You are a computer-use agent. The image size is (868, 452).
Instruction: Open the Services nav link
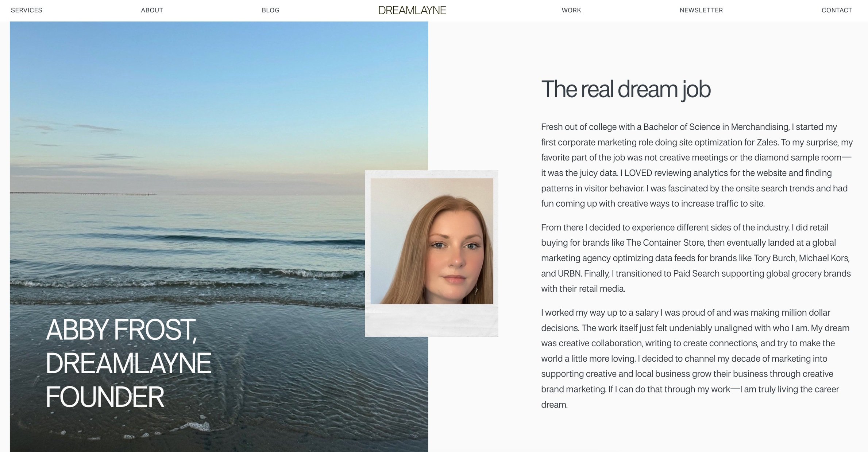27,10
